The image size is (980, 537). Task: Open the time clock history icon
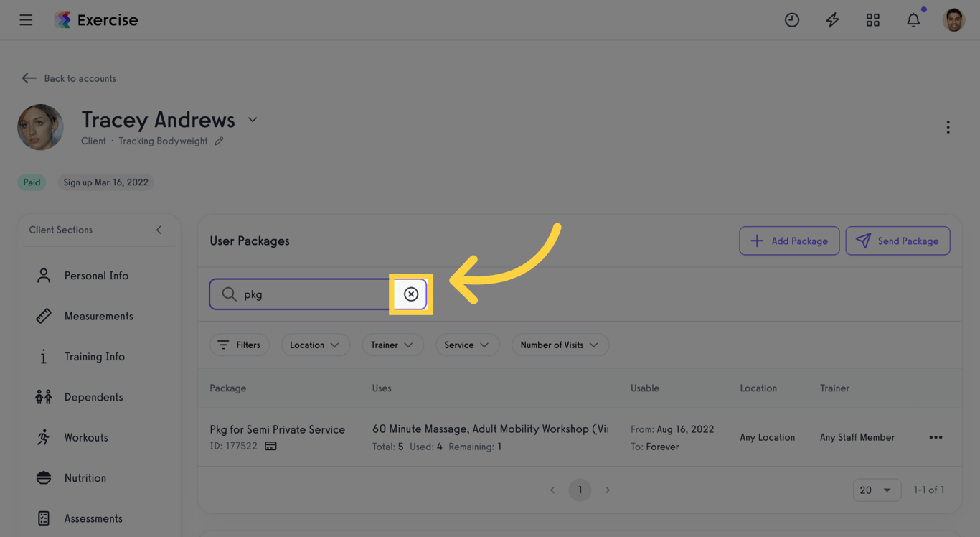click(x=792, y=20)
